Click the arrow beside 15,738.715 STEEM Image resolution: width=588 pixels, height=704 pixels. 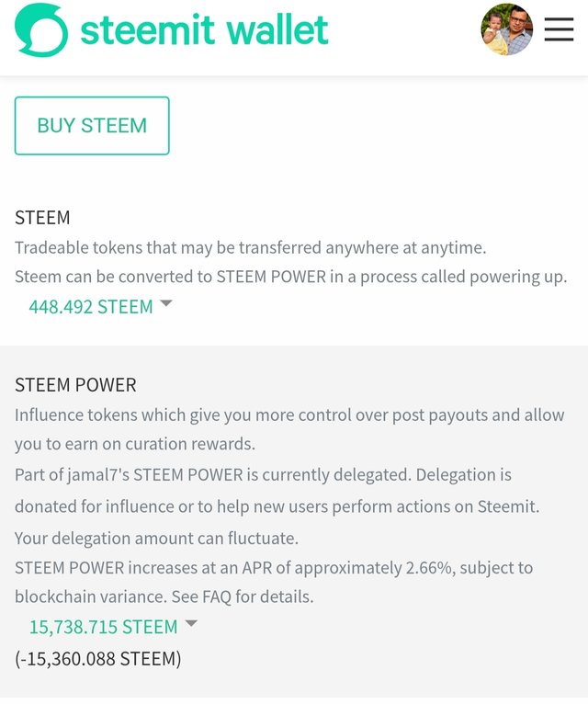[x=191, y=623]
